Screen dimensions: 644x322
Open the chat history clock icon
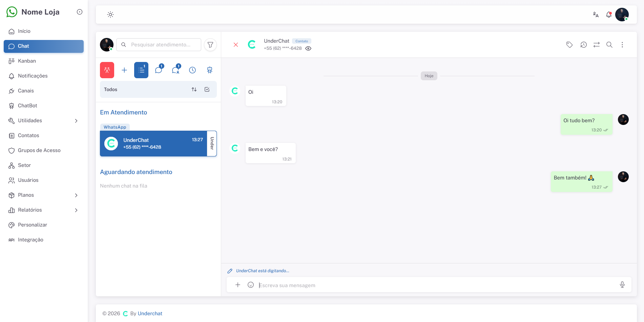pyautogui.click(x=583, y=45)
